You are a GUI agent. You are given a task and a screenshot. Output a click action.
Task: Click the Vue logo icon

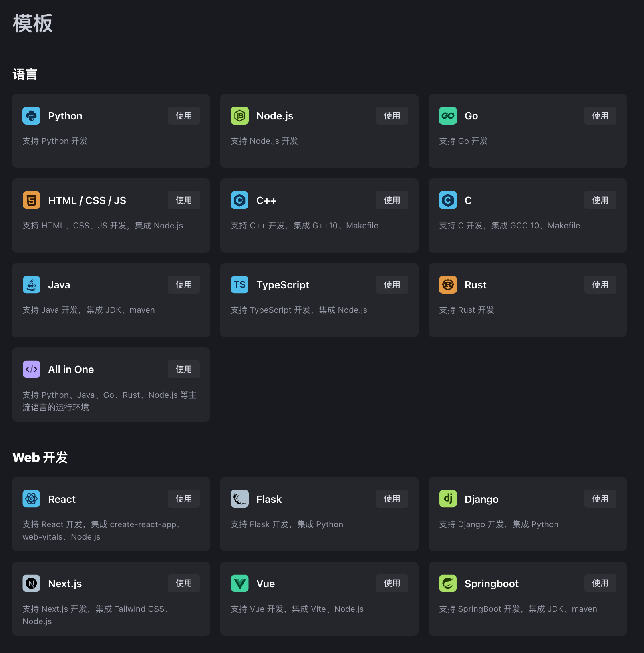point(239,583)
